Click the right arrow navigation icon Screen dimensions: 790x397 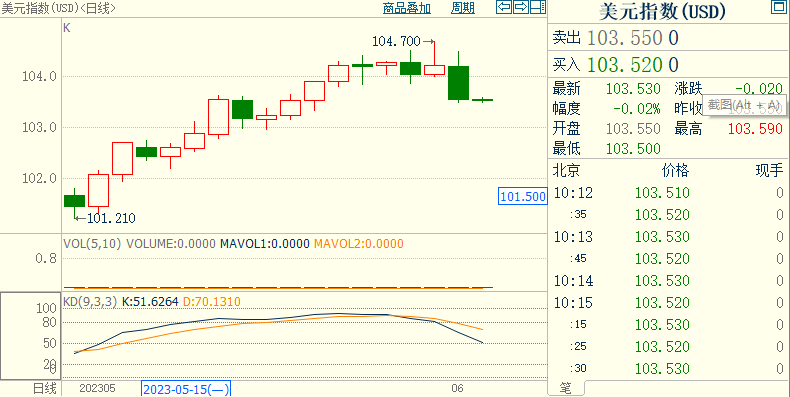[x=521, y=7]
